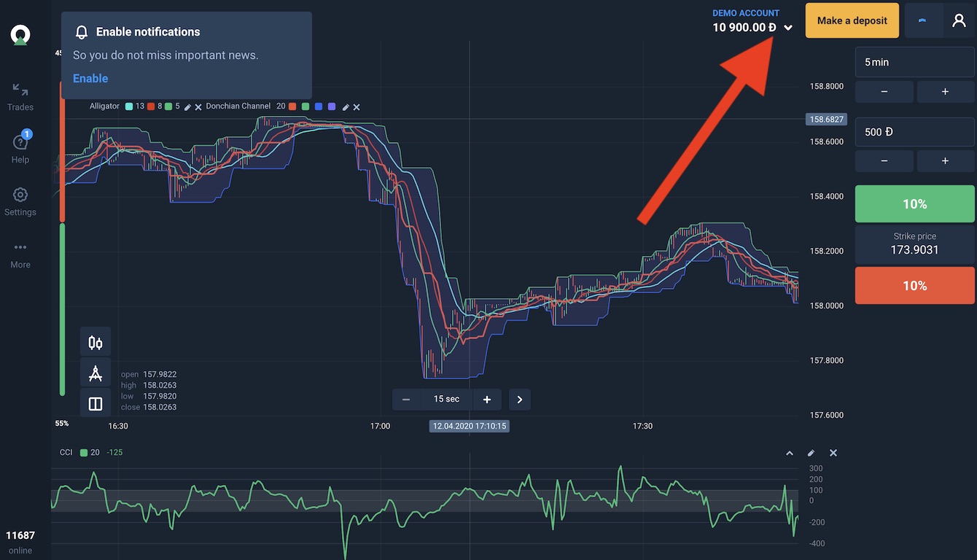Viewport: 977px width, 560px height.
Task: Open the candlestick chart type selector
Action: 96,342
